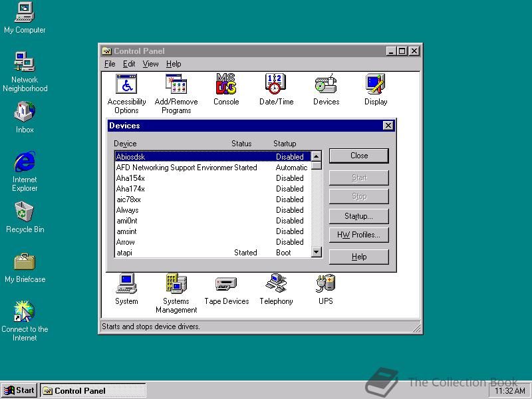The height and width of the screenshot is (399, 532).
Task: Select My Computer desktop icon
Action: [25, 18]
